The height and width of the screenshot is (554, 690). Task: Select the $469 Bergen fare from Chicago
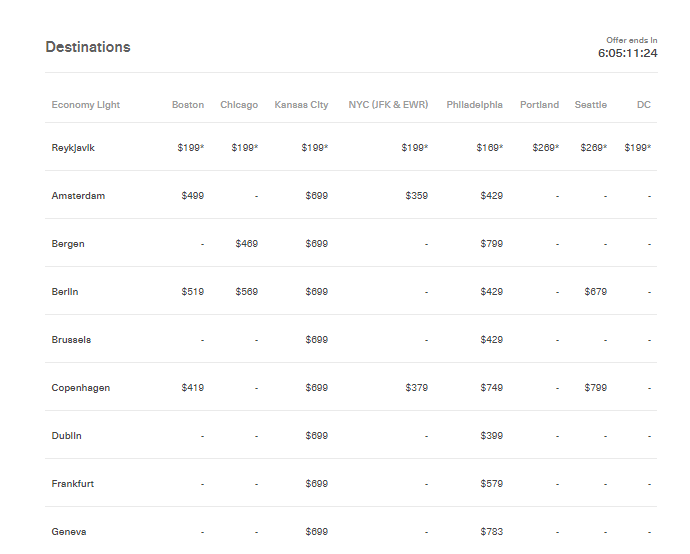pyautogui.click(x=246, y=244)
